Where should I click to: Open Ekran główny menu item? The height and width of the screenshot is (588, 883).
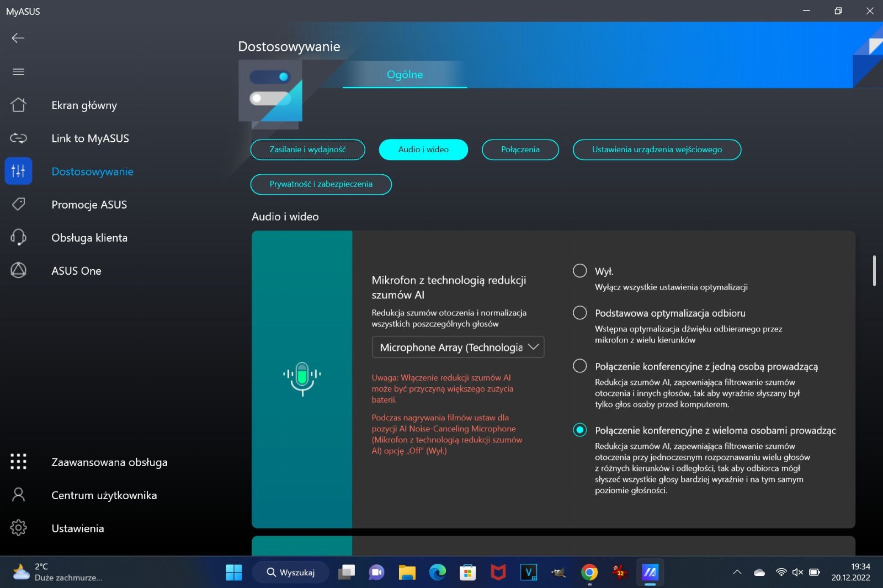(84, 105)
